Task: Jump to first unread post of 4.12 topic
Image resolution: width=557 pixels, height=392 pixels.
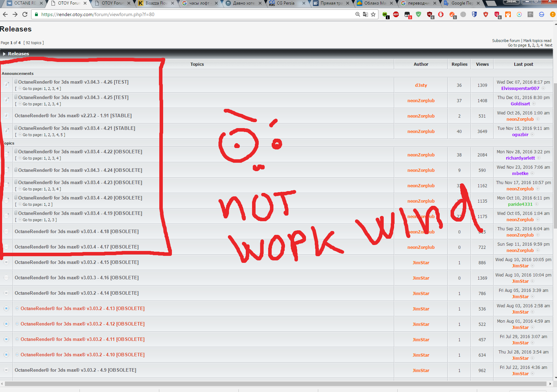Action: pyautogui.click(x=17, y=324)
